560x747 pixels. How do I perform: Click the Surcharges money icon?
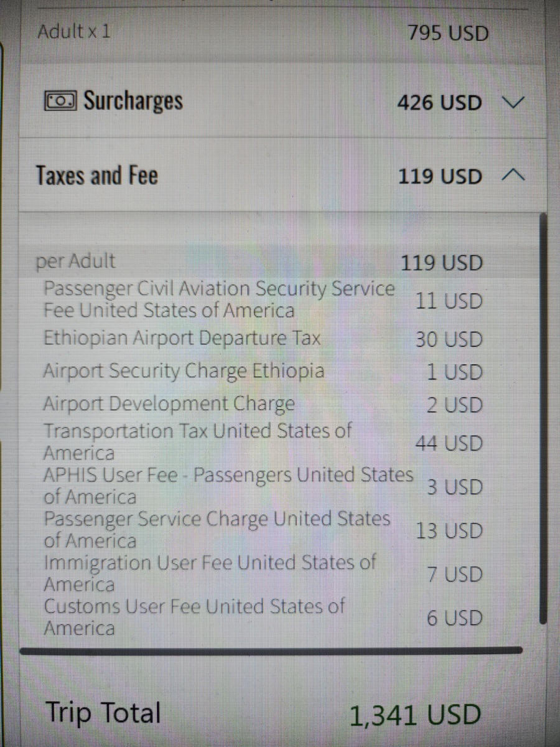(x=60, y=101)
